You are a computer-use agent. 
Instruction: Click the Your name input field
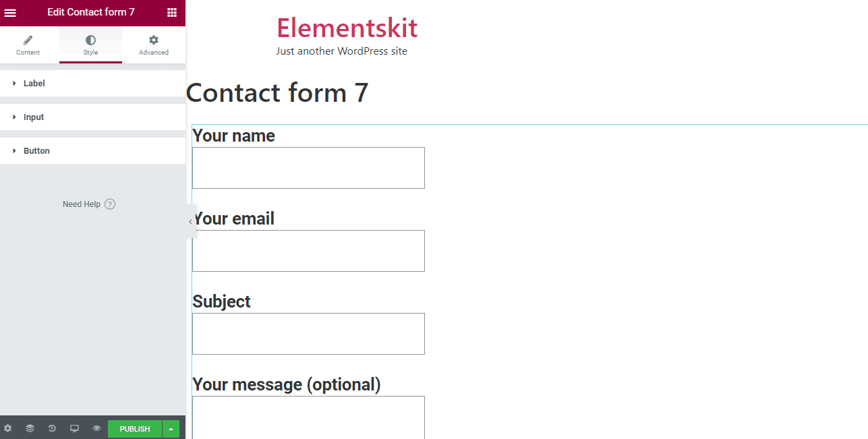(308, 168)
